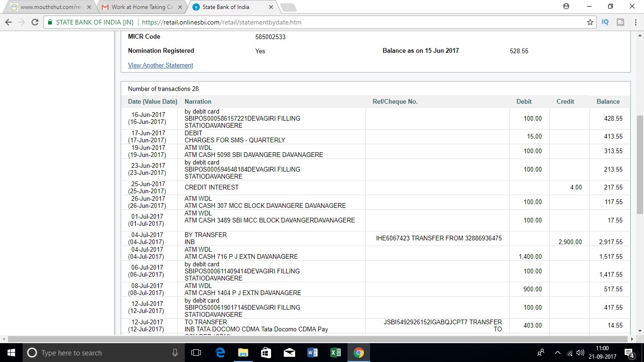
Task: Click vertical scrollbar thumb
Action: click(640, 165)
